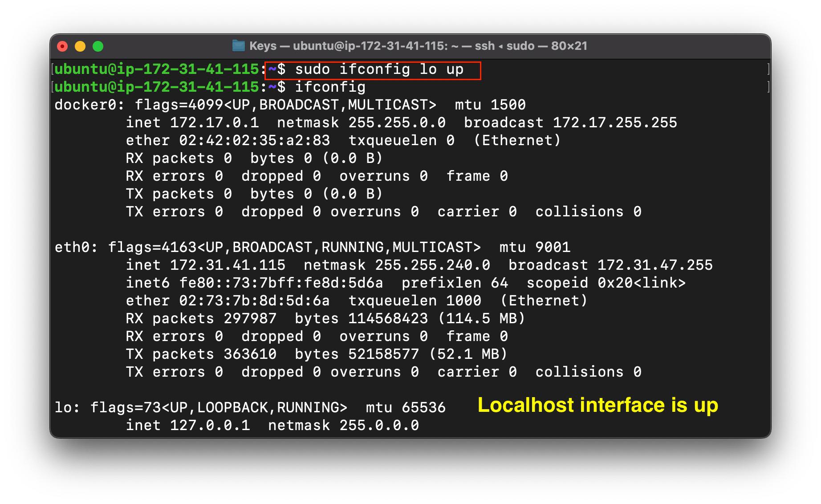Image resolution: width=821 pixels, height=504 pixels.
Task: Click the inet address 172.31.41.115
Action: pos(228,265)
